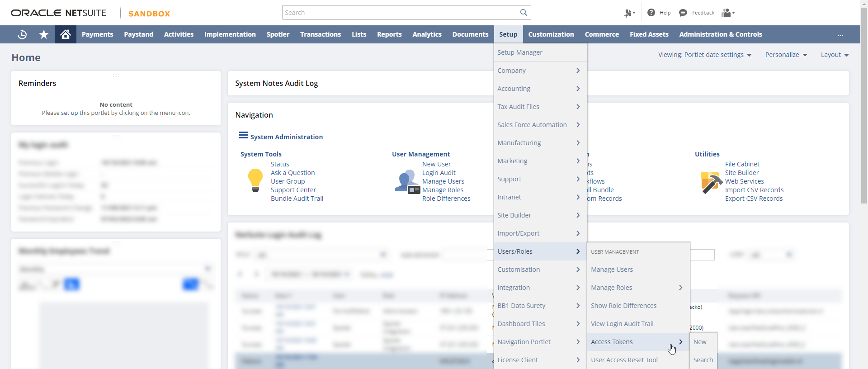Choose New under Access Tokens
868x369 pixels.
pos(703,342)
